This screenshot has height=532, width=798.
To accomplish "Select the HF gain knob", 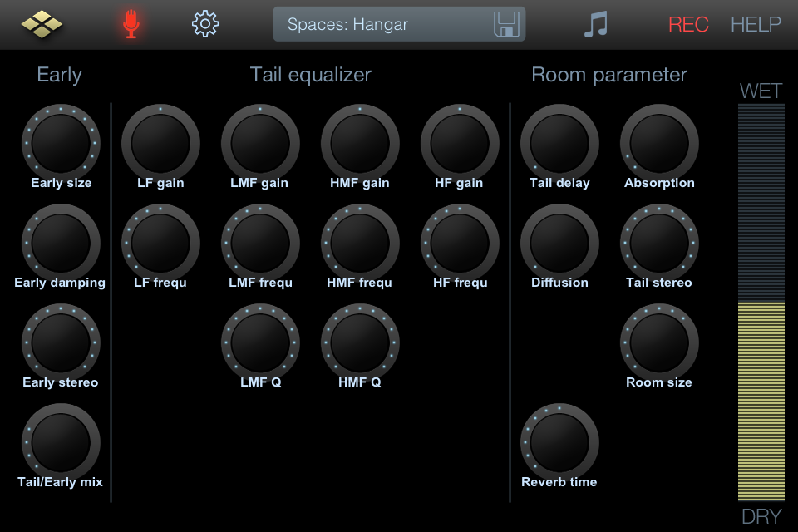I will (460, 143).
